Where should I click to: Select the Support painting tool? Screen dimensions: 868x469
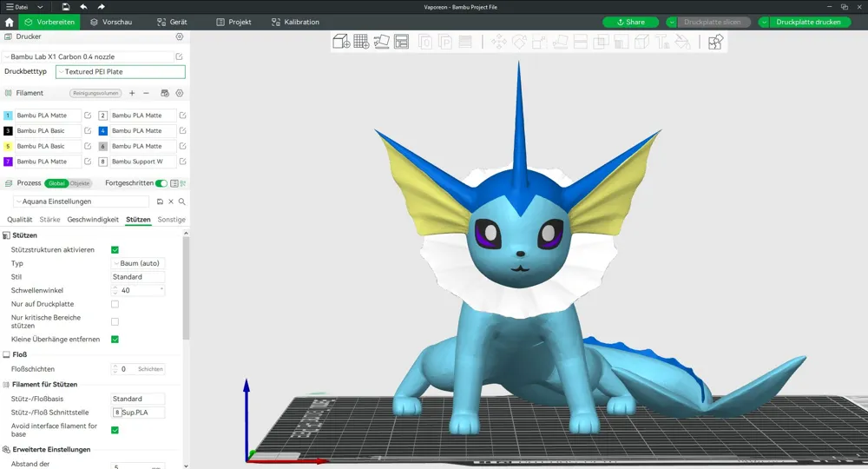621,42
